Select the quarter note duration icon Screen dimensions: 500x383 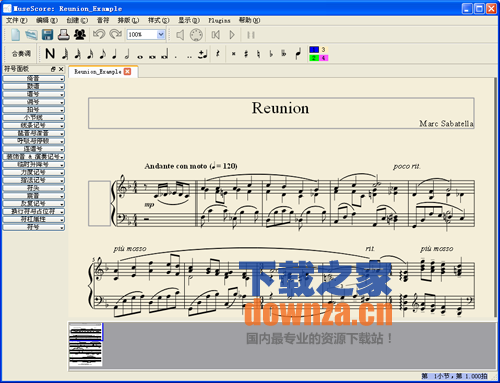coord(115,54)
